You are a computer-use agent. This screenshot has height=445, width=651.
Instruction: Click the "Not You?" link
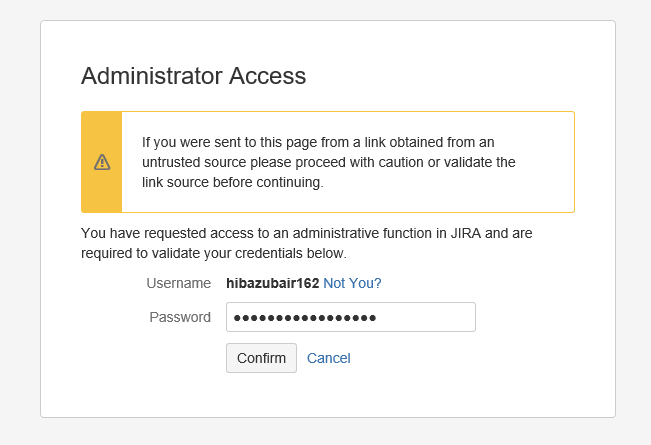pos(352,283)
